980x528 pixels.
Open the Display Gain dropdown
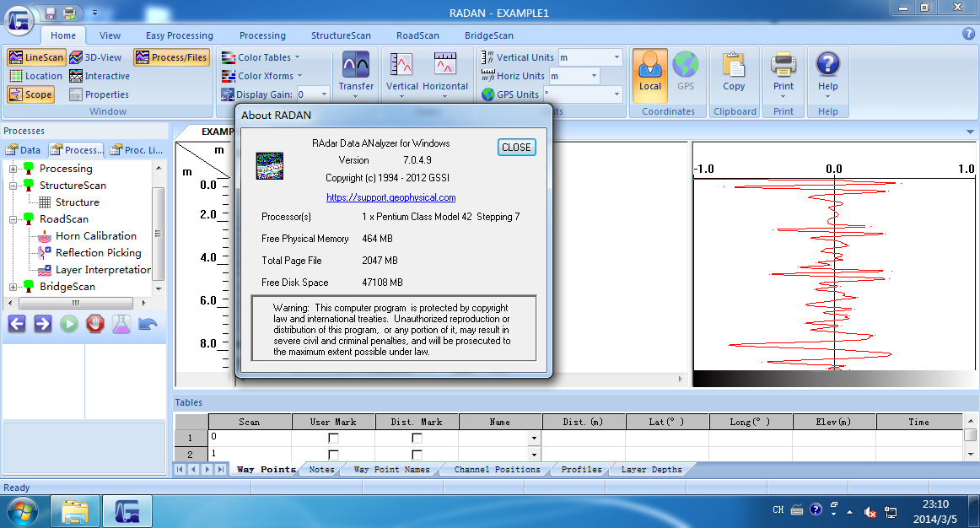coord(324,94)
